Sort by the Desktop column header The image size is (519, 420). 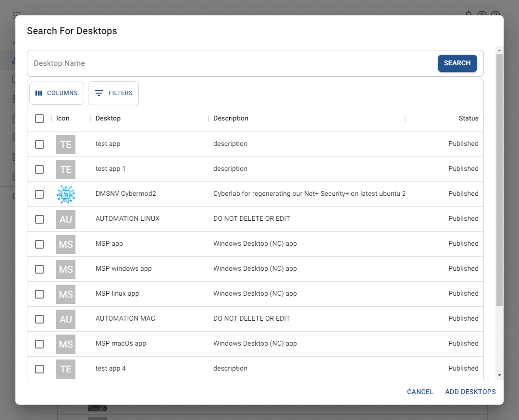coord(108,119)
